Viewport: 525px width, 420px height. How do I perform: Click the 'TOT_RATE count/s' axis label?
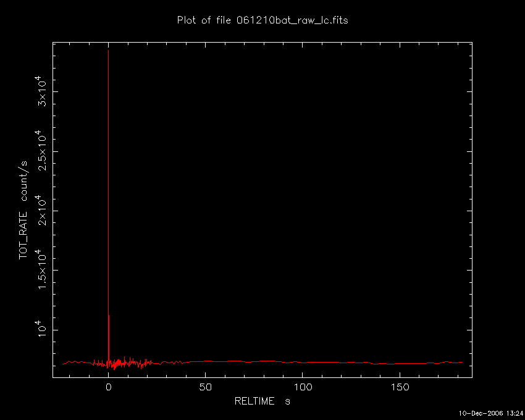tap(23, 211)
